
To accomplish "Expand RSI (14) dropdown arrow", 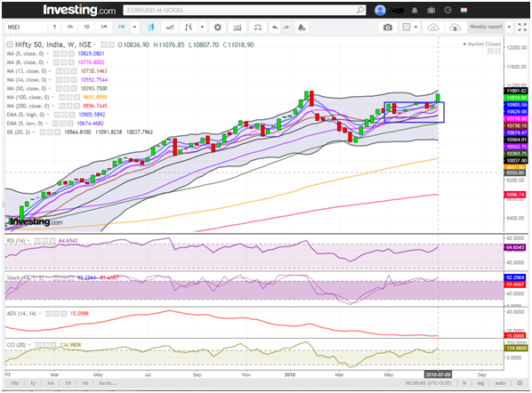I will tap(28, 241).
